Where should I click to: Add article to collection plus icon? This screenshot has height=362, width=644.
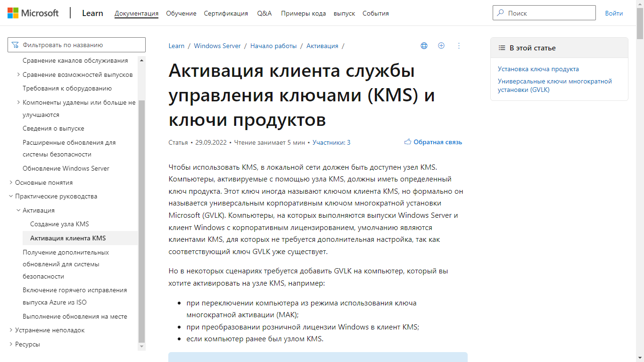441,46
